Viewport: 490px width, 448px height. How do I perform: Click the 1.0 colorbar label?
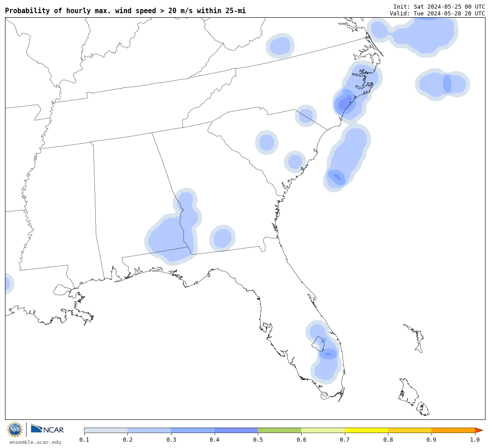coord(475,440)
